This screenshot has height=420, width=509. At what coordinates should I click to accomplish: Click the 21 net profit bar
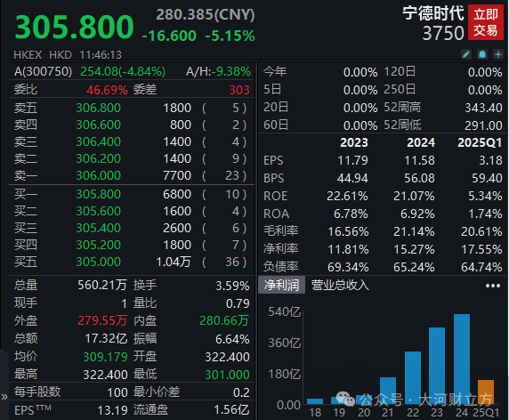388,391
